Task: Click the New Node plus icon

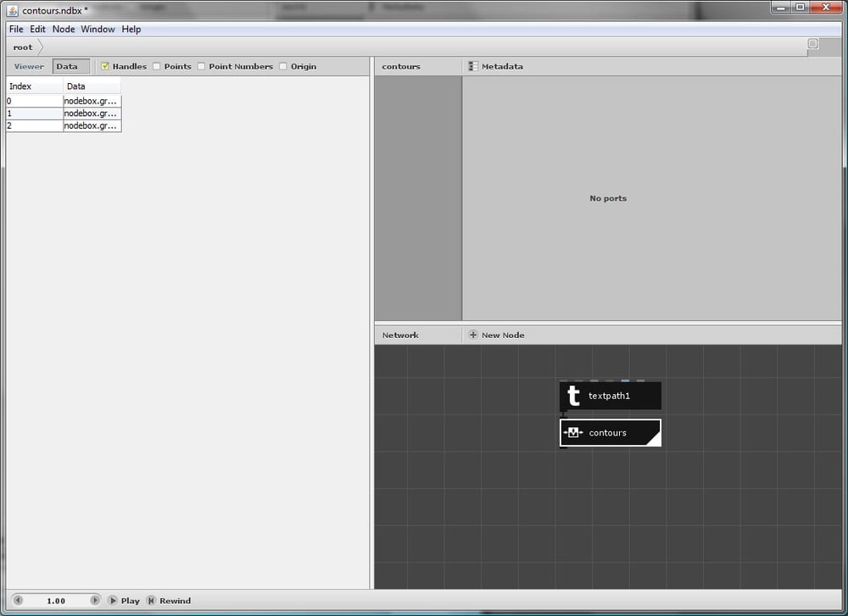Action: click(x=473, y=335)
